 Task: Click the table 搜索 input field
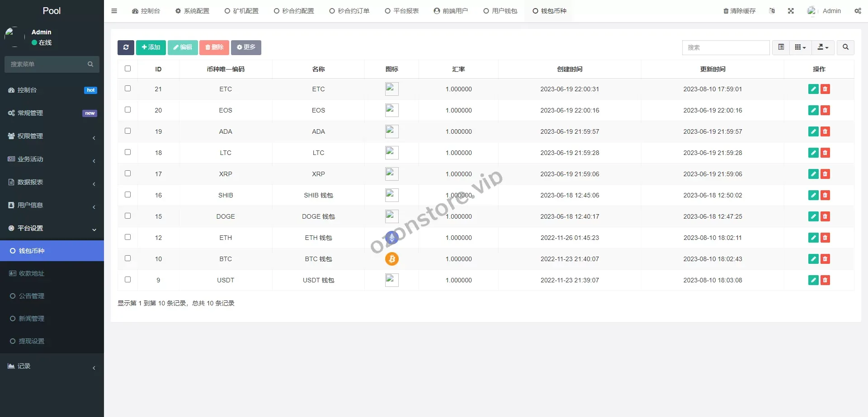pos(725,47)
